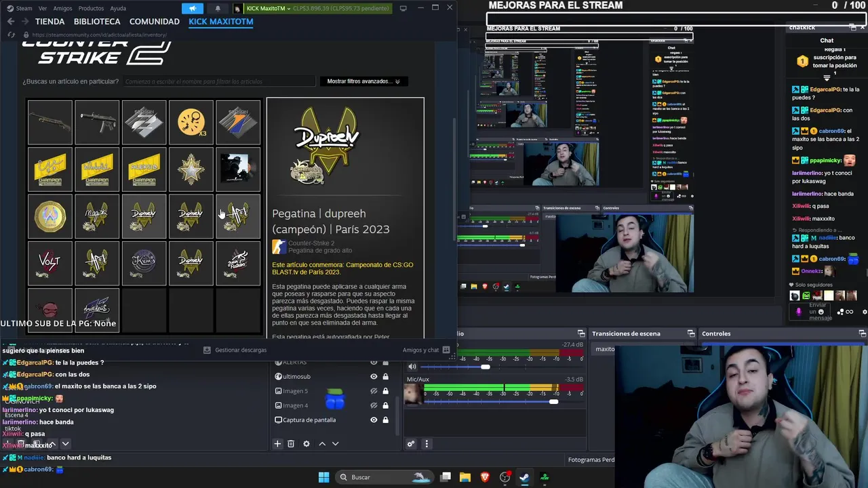Click Steam Big Picture display icon
Viewport: 868px width, 488px height.
(x=403, y=8)
